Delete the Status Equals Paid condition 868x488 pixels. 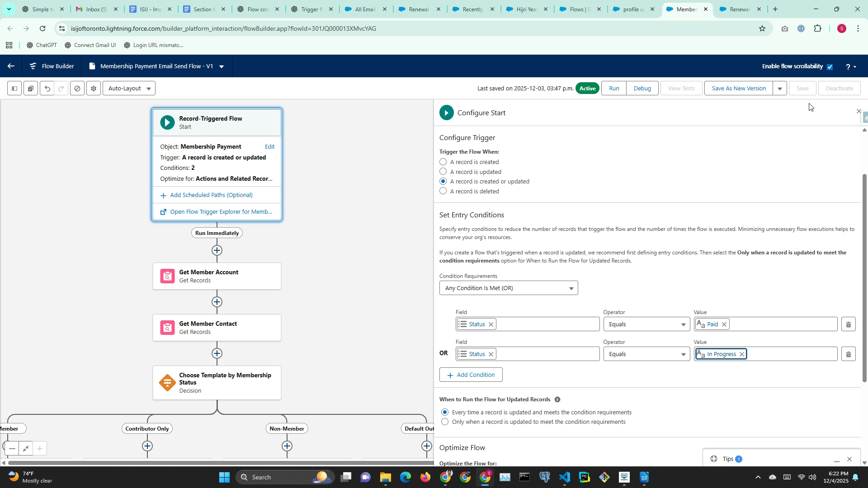click(x=848, y=324)
